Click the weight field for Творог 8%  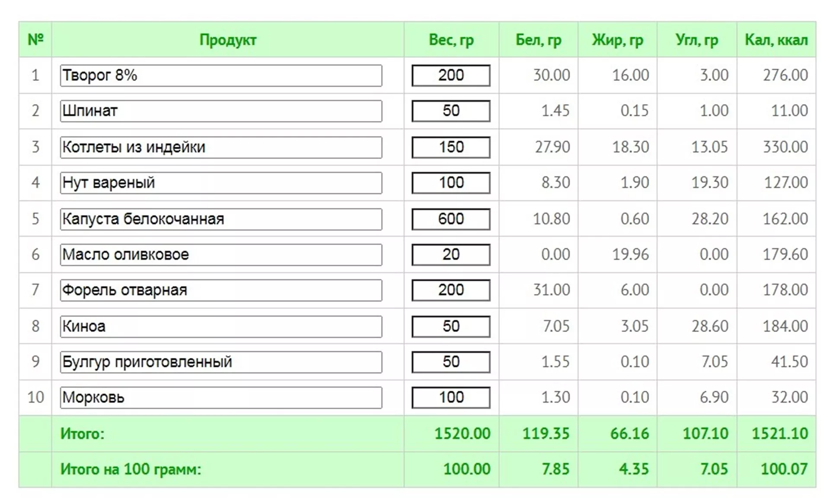451,76
